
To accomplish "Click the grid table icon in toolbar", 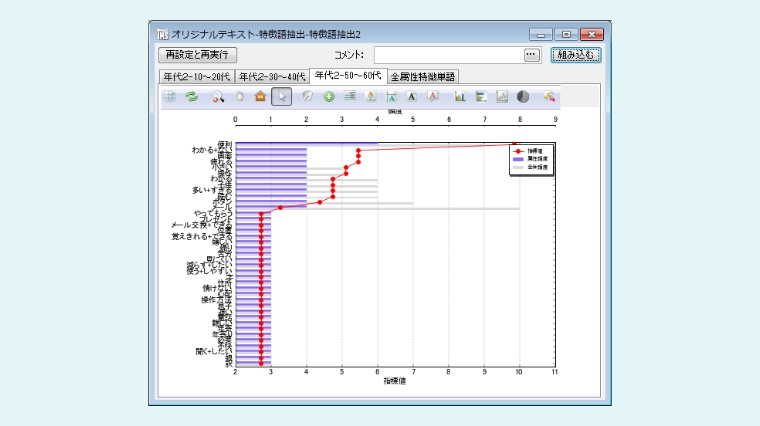I will pyautogui.click(x=170, y=96).
